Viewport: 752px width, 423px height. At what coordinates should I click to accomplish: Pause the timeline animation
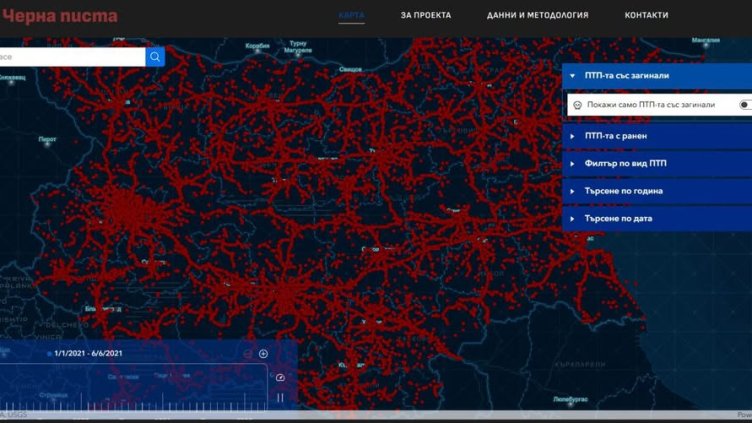pyautogui.click(x=280, y=397)
